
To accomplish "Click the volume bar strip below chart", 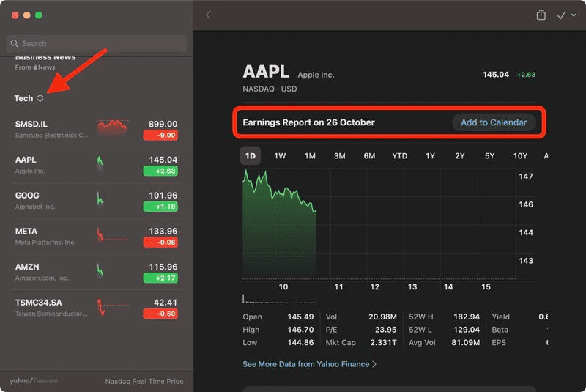I will tap(279, 298).
